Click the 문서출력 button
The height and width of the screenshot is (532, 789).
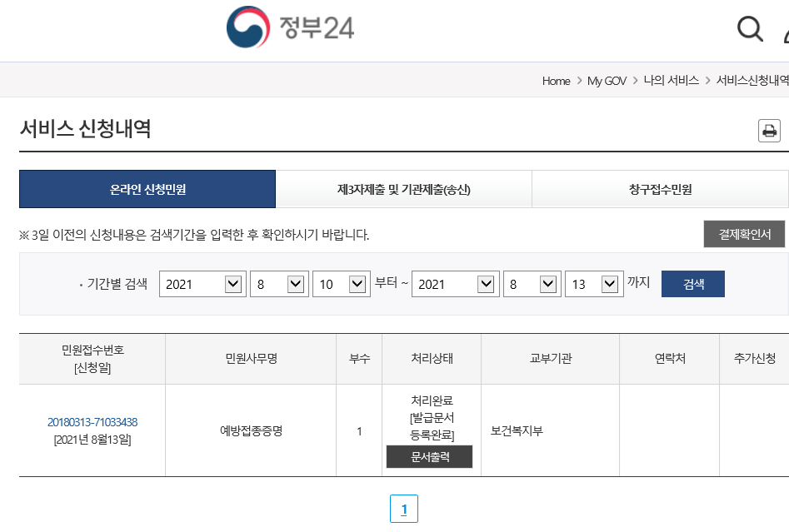pos(429,456)
